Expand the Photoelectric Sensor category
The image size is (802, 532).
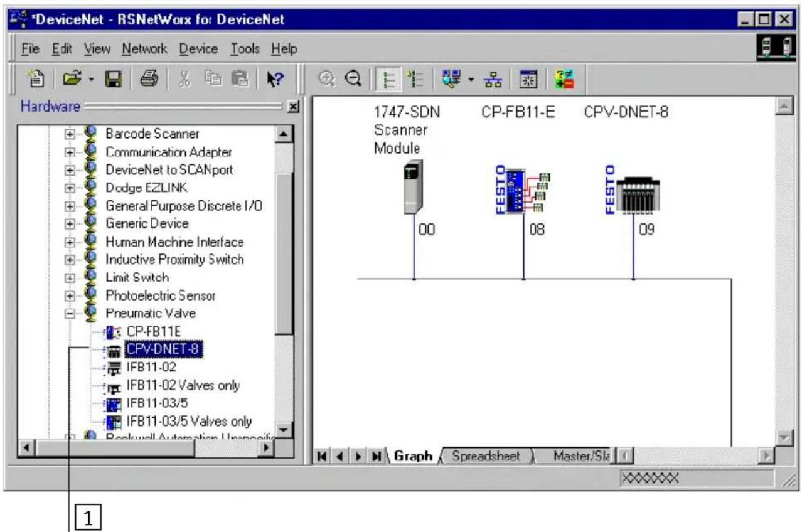70,295
